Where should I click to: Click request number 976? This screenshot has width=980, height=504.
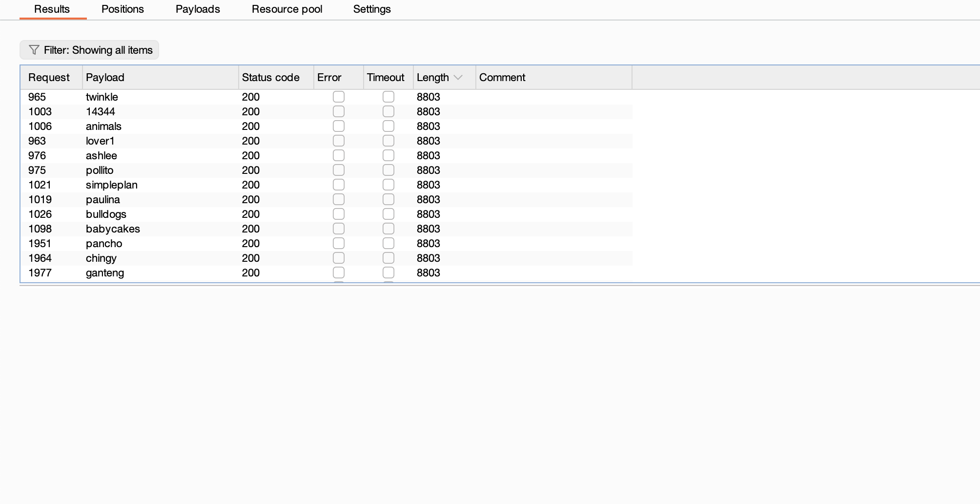(x=37, y=155)
